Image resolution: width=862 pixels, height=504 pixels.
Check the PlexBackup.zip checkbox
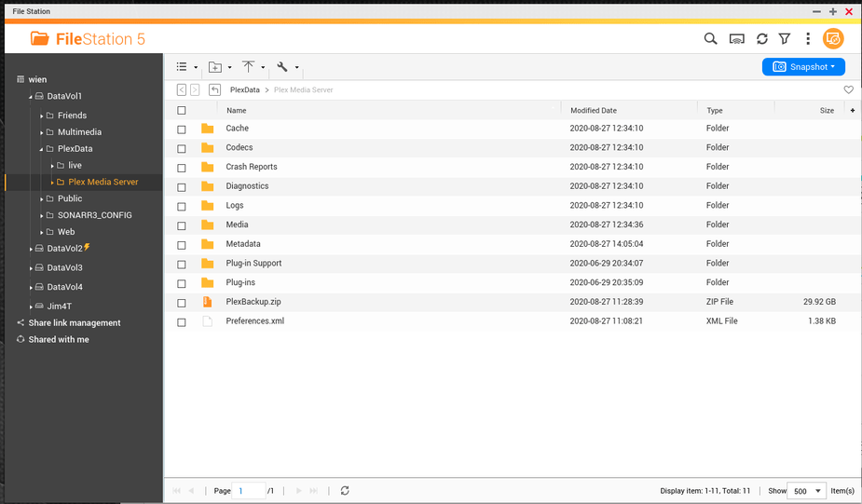182,303
